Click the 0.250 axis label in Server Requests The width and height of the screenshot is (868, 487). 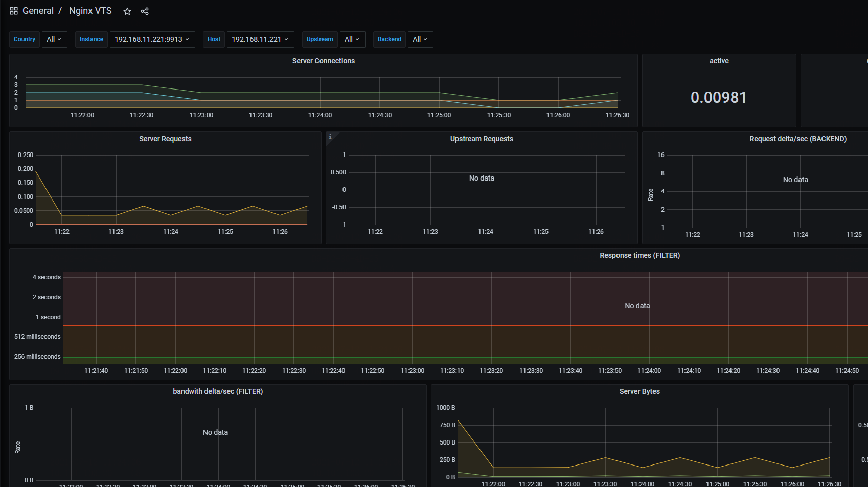[25, 155]
